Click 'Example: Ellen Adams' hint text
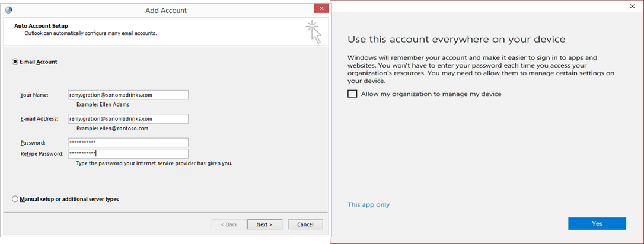 pyautogui.click(x=103, y=105)
